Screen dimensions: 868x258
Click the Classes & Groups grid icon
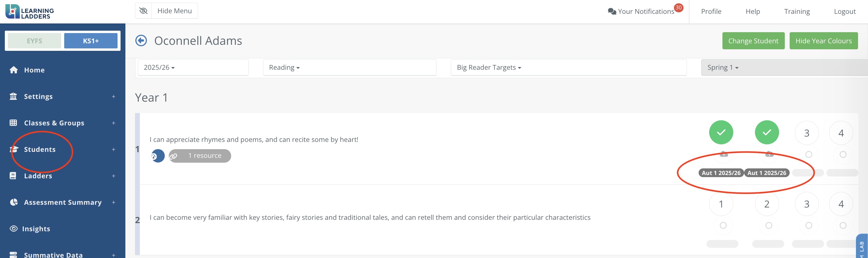click(14, 123)
